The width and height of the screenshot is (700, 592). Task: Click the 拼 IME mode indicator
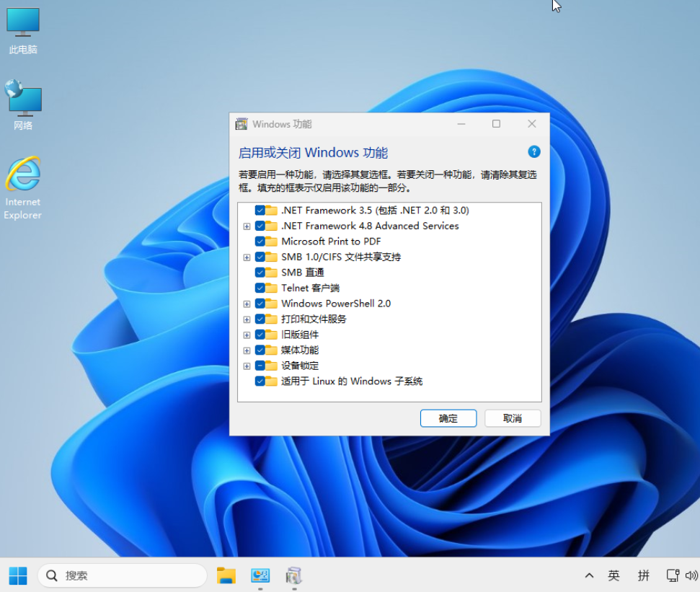click(643, 575)
